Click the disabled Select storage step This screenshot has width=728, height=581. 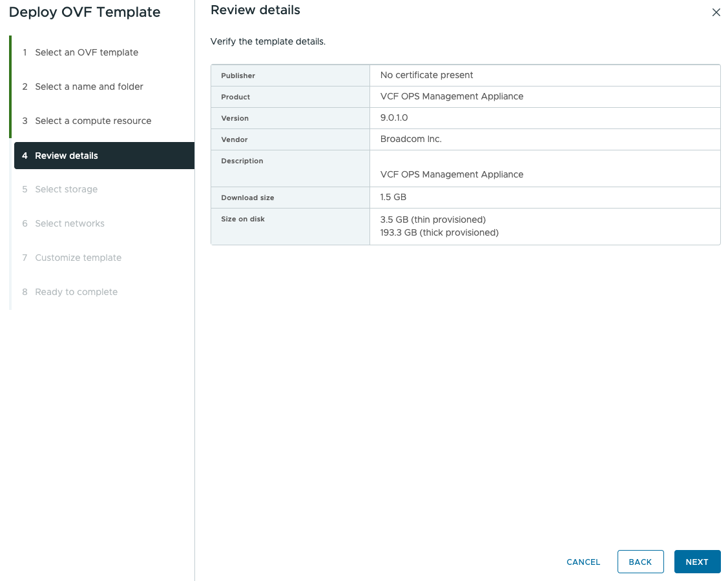point(66,189)
